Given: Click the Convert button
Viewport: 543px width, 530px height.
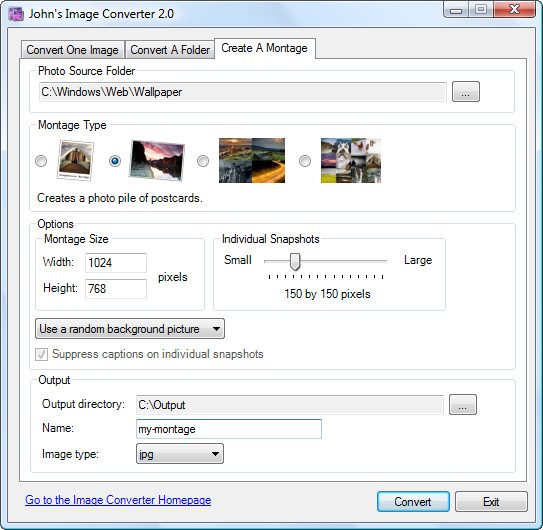Looking at the screenshot, I should tap(413, 502).
